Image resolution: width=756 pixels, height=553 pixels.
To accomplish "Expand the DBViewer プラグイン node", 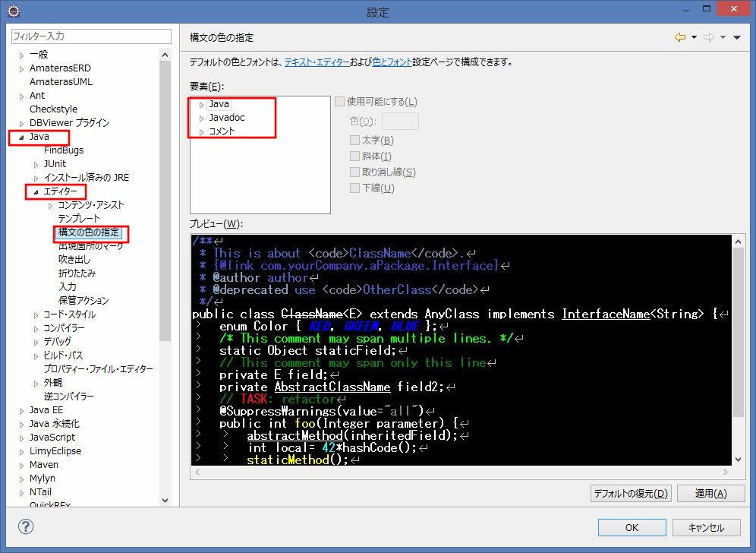I will 21,124.
